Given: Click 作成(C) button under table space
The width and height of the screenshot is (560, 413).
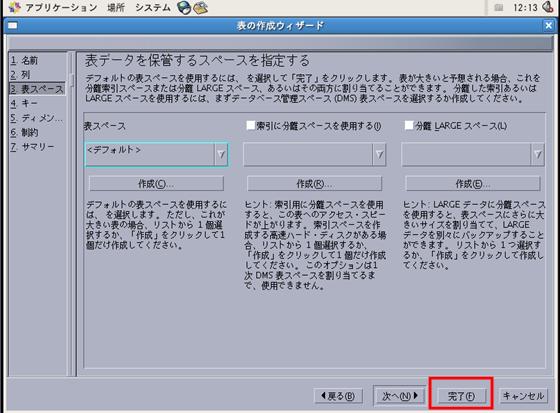Looking at the screenshot, I should pyautogui.click(x=156, y=184).
